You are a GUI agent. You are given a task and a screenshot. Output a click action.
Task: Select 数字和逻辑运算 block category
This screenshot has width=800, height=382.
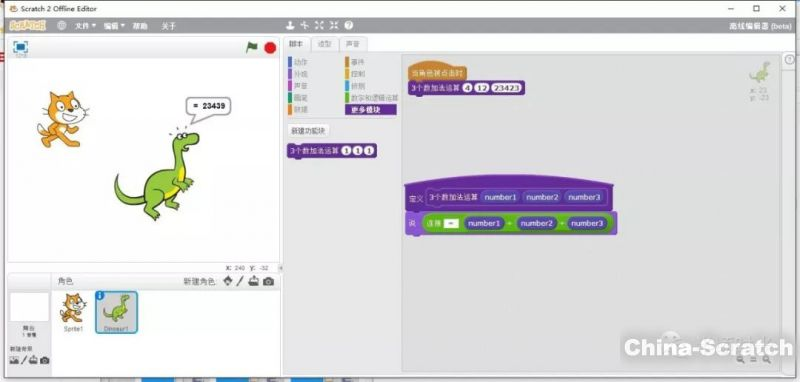(372, 97)
